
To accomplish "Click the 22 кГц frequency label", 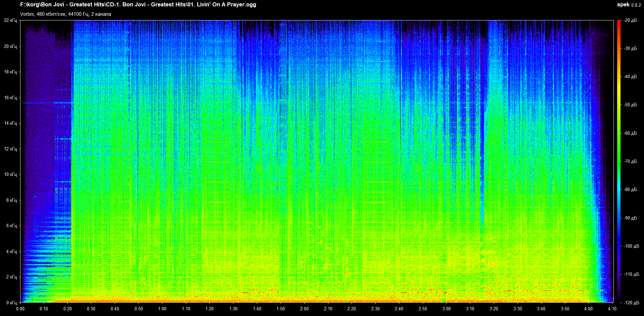I will tap(10, 20).
